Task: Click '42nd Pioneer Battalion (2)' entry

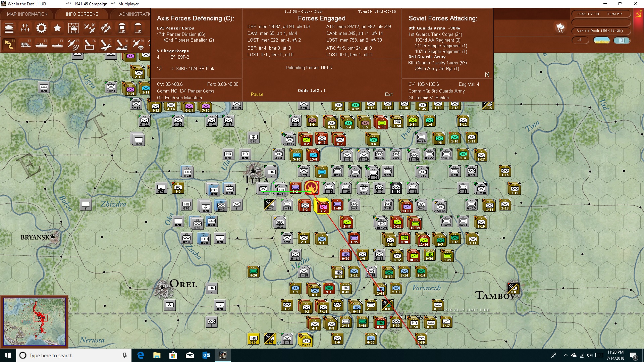Action: pyautogui.click(x=189, y=40)
